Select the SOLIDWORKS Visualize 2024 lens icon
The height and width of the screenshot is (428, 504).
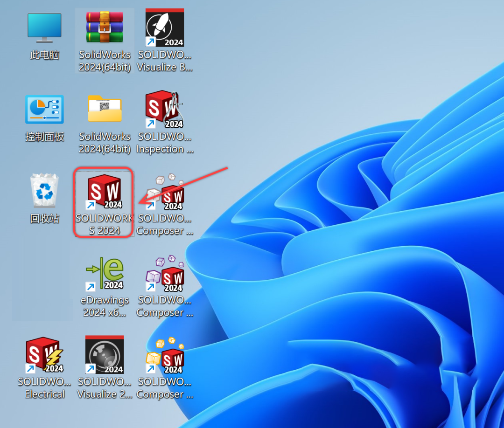pyautogui.click(x=105, y=355)
